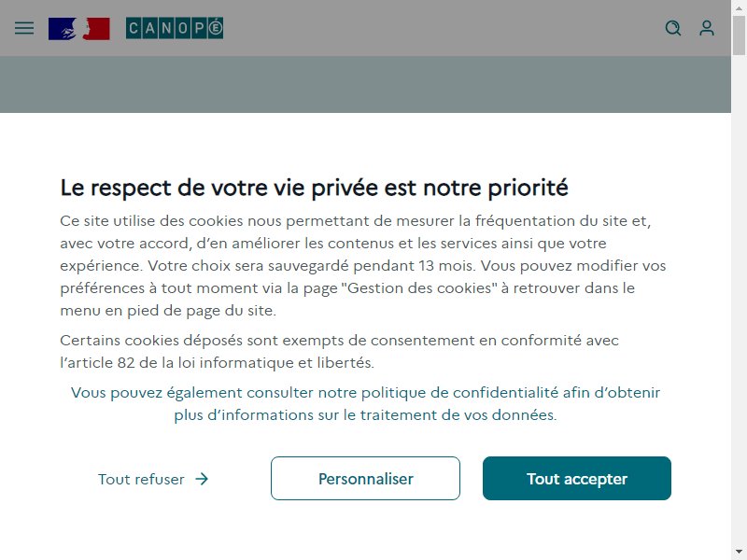Click the paragraph starting 'Ce site utilise'
This screenshot has height=560, width=747.
point(363,266)
